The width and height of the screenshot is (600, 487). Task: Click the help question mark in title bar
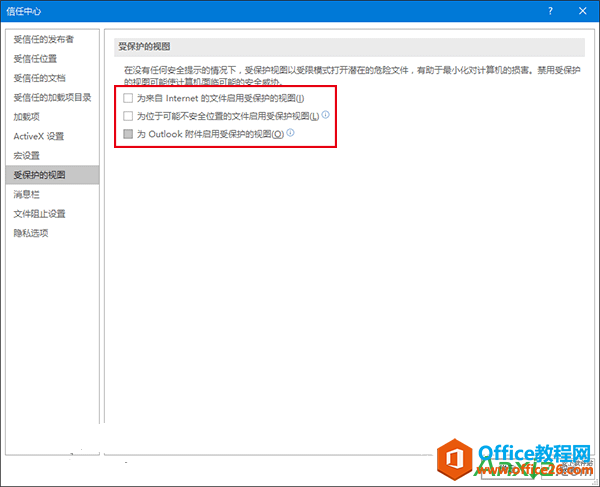[550, 11]
